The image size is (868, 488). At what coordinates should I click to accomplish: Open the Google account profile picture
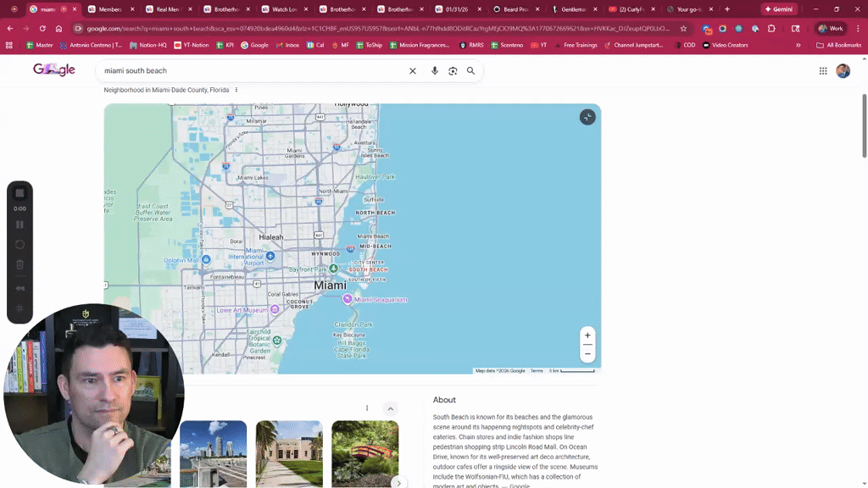click(843, 71)
